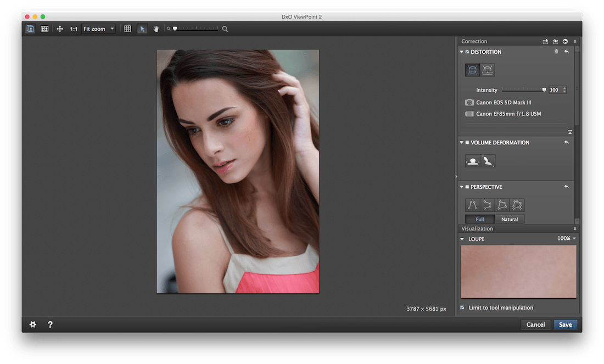Select 8-point perspective tool

[517, 205]
